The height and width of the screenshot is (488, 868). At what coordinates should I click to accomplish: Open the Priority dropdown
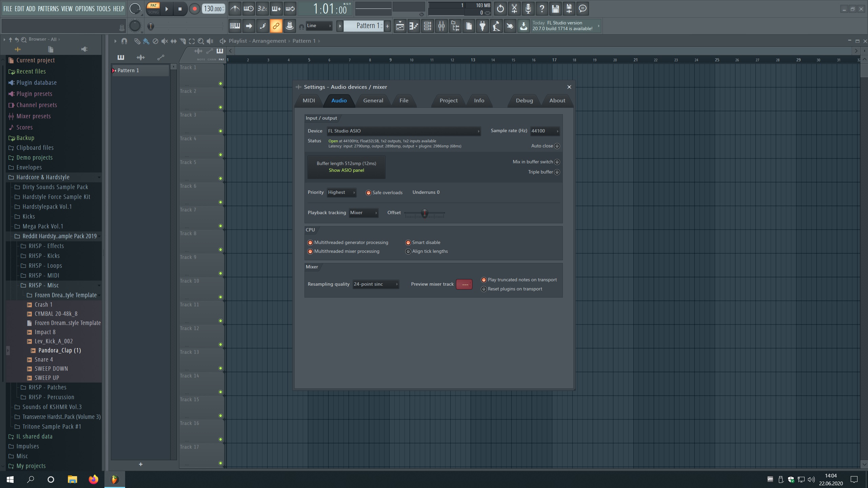pos(341,192)
